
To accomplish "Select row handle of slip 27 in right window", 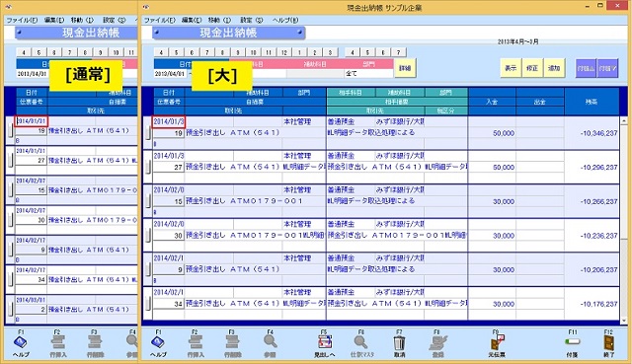I will point(148,167).
